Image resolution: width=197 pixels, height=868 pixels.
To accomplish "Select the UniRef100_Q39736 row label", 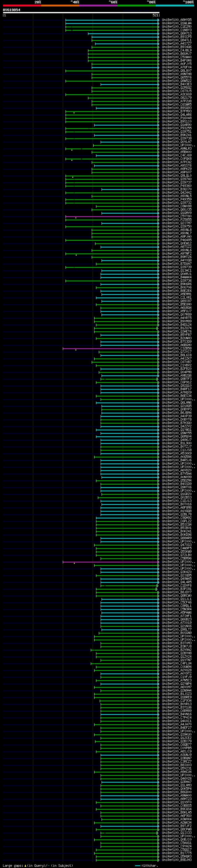I will (x=177, y=281).
